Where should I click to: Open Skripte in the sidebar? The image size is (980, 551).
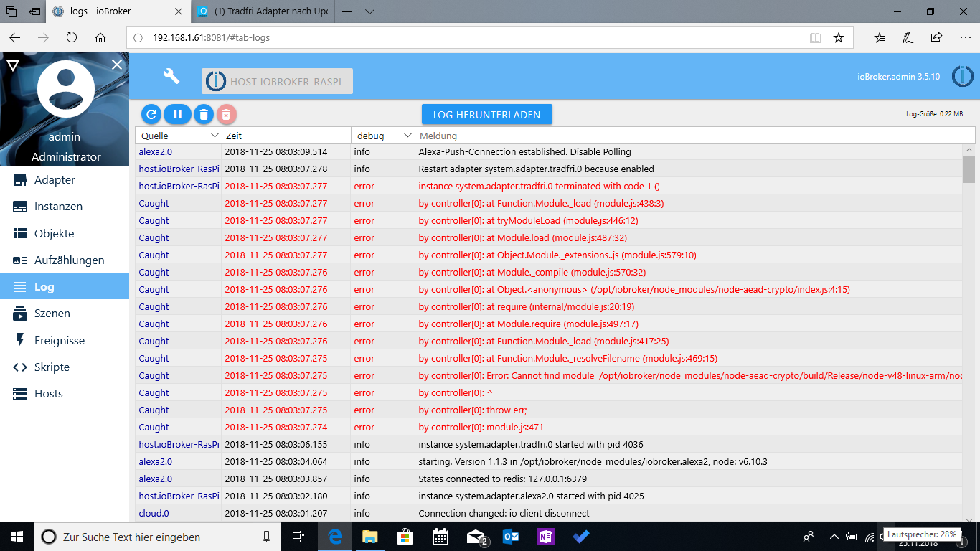pos(65,367)
